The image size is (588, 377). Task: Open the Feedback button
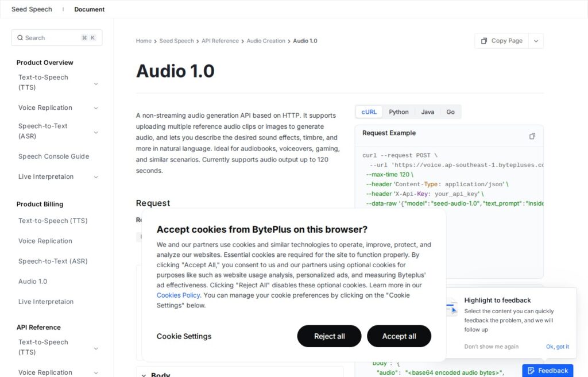coord(547,371)
